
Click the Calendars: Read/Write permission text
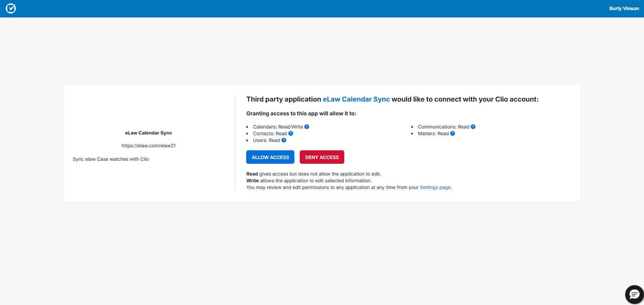click(x=278, y=127)
